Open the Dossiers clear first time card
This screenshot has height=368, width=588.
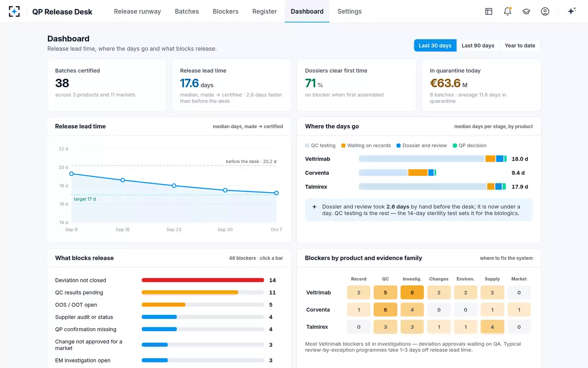(x=356, y=85)
